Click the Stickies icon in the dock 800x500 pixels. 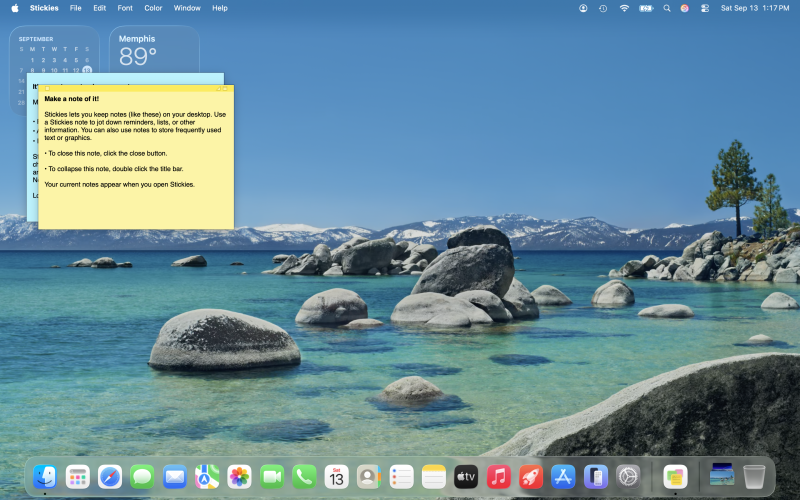(x=675, y=477)
